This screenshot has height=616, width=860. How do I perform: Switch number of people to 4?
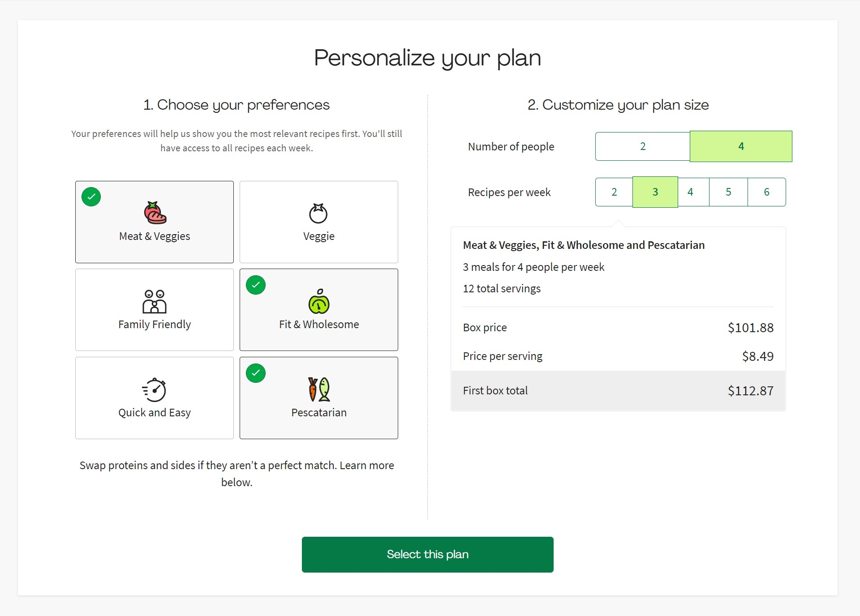point(741,146)
